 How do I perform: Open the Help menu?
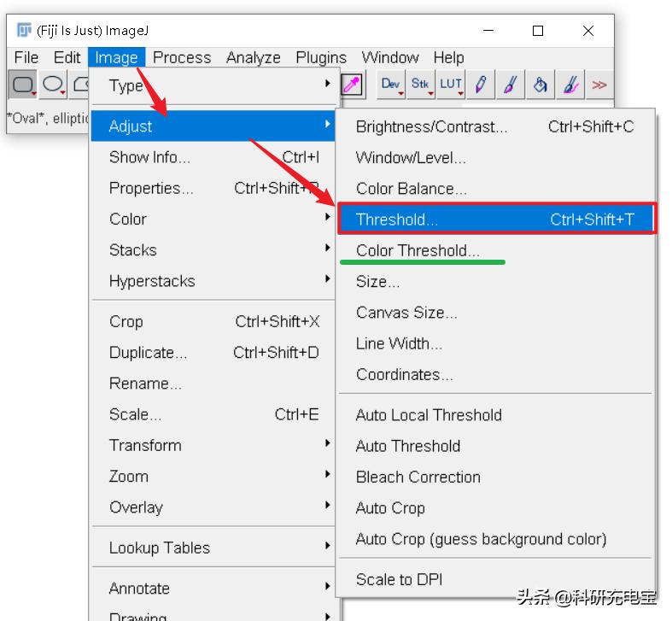[x=448, y=57]
